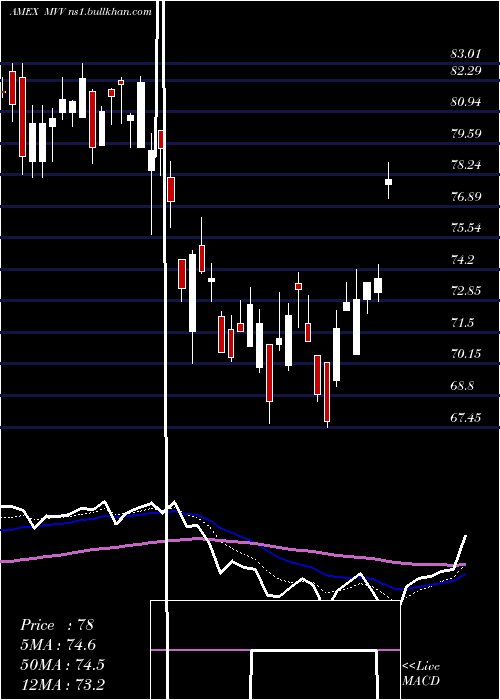500x700 pixels.
Task: Click the Price : 78 readout
Action: pos(57,625)
